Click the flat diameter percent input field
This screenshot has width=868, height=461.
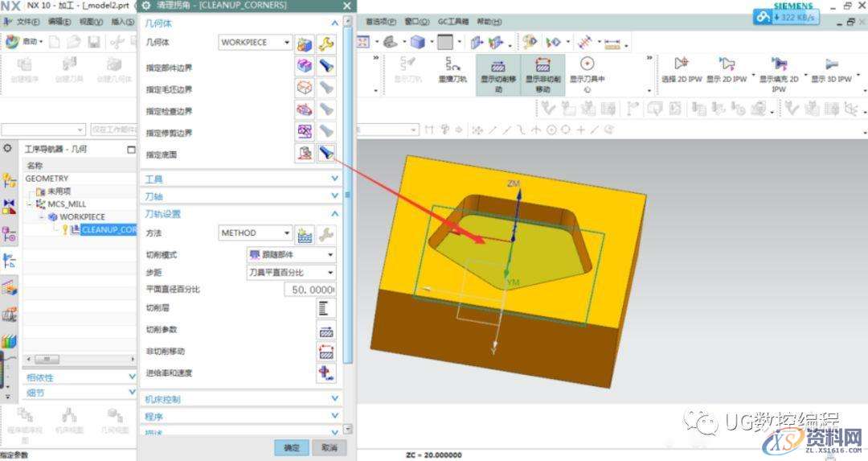point(309,290)
